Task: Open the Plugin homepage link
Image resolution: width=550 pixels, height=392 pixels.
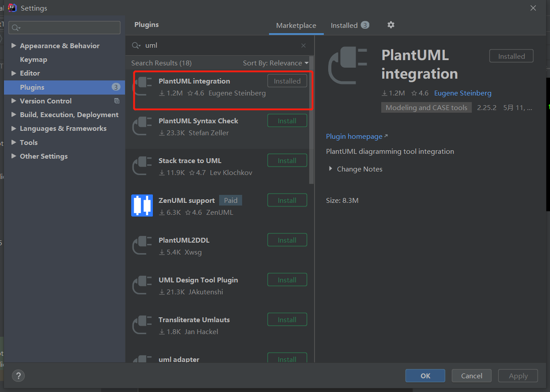Action: (x=354, y=137)
